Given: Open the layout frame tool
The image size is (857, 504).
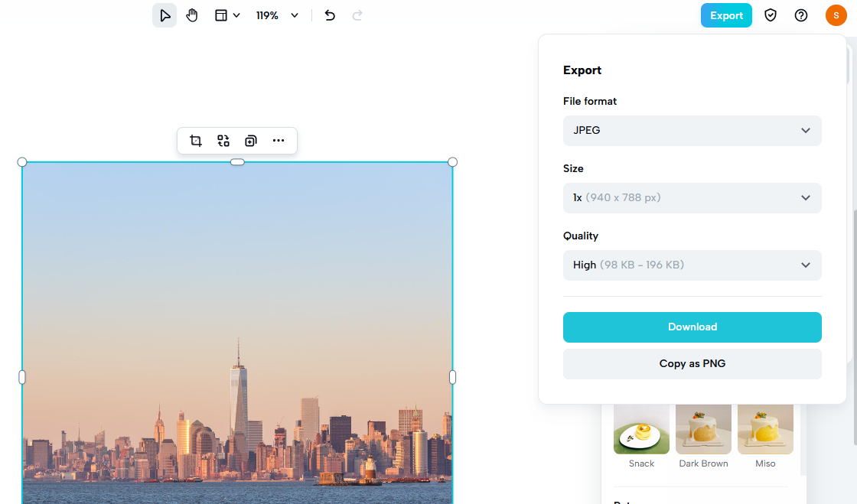Looking at the screenshot, I should (x=221, y=15).
